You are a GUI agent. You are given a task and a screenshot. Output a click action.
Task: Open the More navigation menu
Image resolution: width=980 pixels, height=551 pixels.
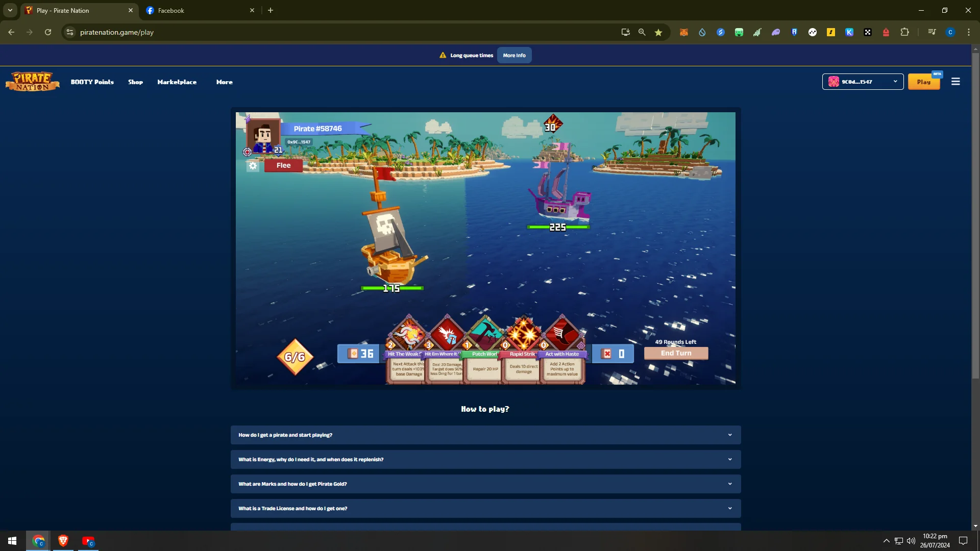coord(225,82)
